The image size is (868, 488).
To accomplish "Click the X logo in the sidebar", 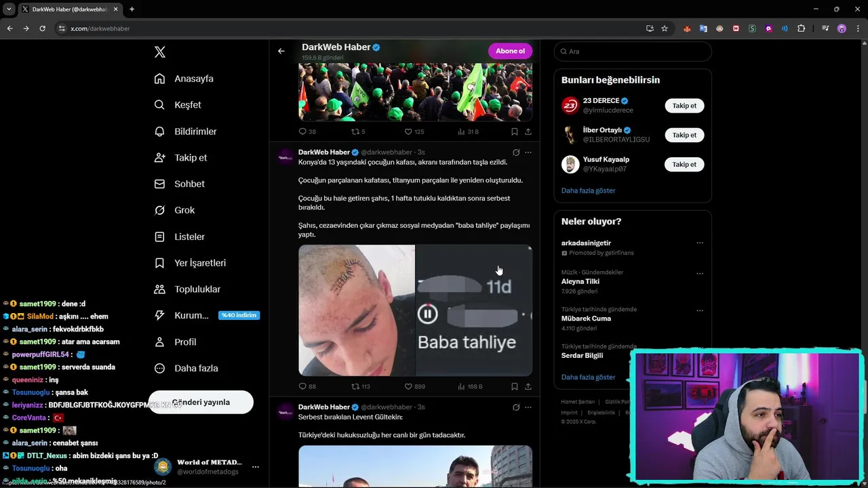I will (x=160, y=52).
